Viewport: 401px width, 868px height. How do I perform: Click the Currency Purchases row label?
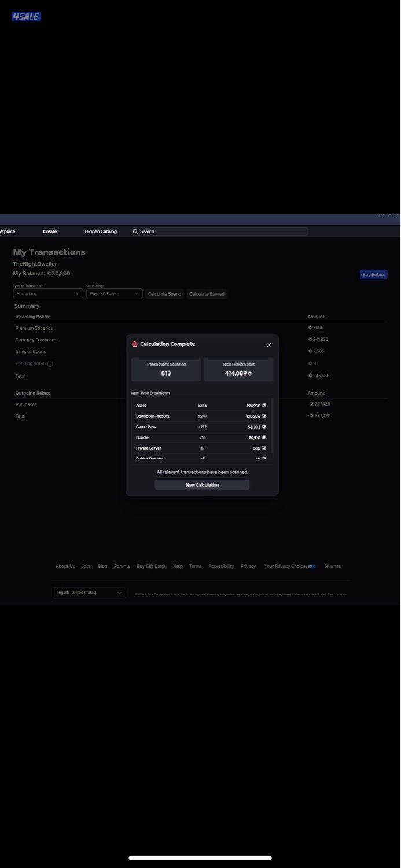pos(36,340)
